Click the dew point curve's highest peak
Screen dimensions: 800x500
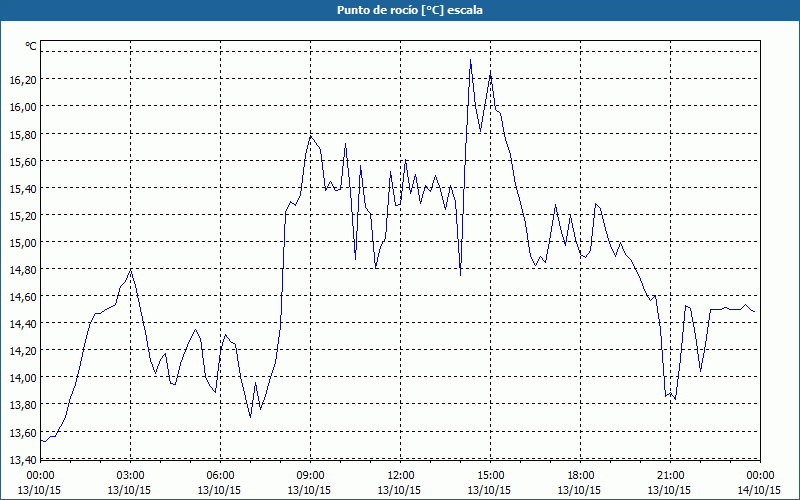[x=470, y=60]
